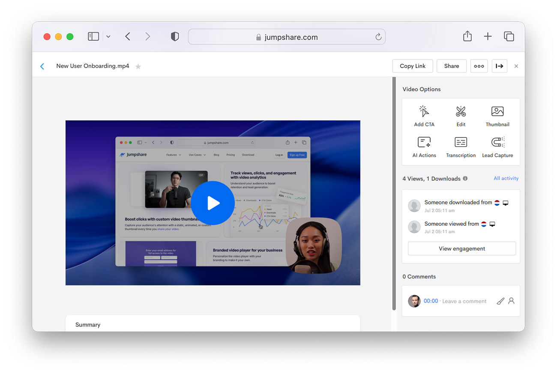This screenshot has height=392, width=557.
Task: Open AI Actions
Action: (424, 147)
